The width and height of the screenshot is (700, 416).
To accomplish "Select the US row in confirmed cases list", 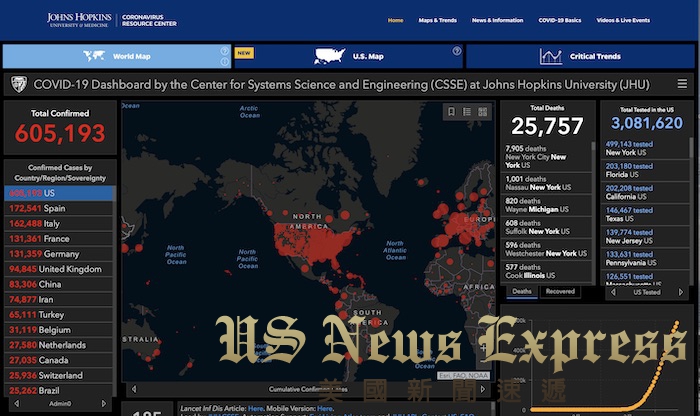I will click(x=58, y=193).
